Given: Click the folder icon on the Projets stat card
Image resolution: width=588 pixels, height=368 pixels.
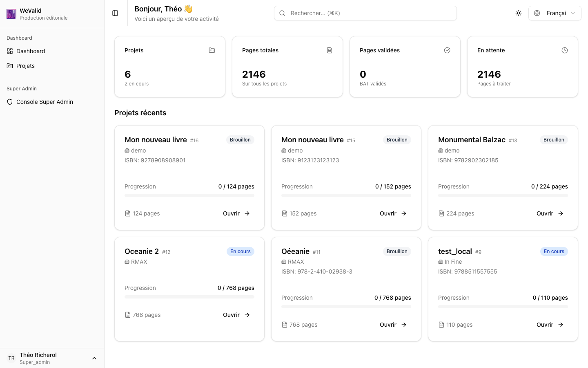Looking at the screenshot, I should [x=212, y=50].
